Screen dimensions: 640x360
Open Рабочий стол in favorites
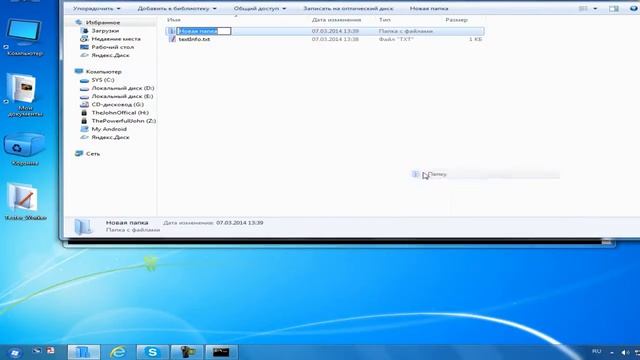pyautogui.click(x=112, y=47)
